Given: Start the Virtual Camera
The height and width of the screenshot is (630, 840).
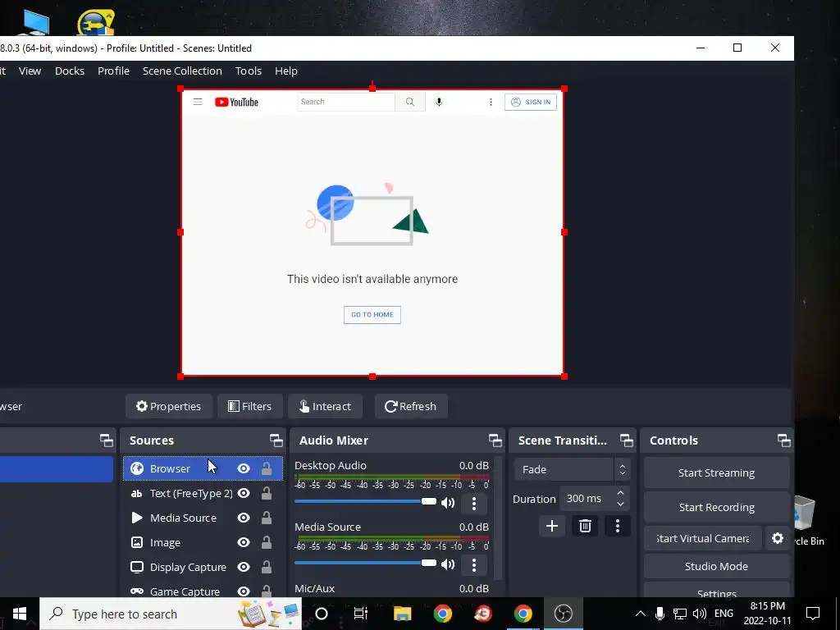Looking at the screenshot, I should [703, 538].
